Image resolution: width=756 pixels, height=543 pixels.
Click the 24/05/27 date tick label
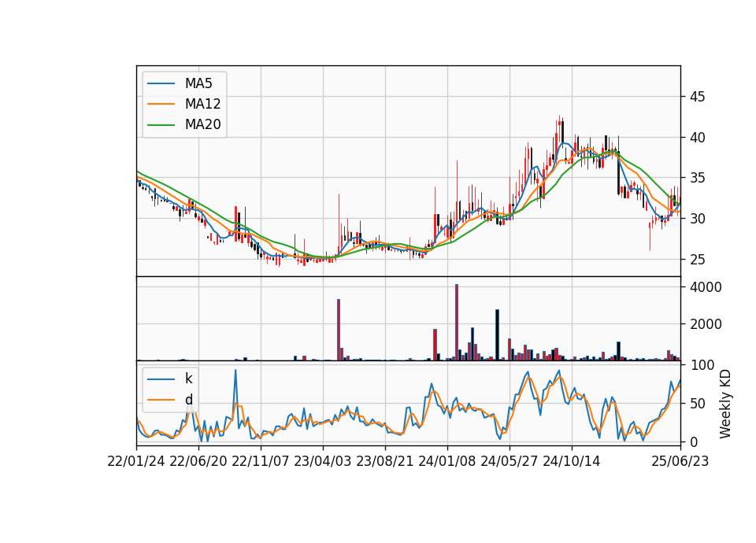tap(510, 461)
